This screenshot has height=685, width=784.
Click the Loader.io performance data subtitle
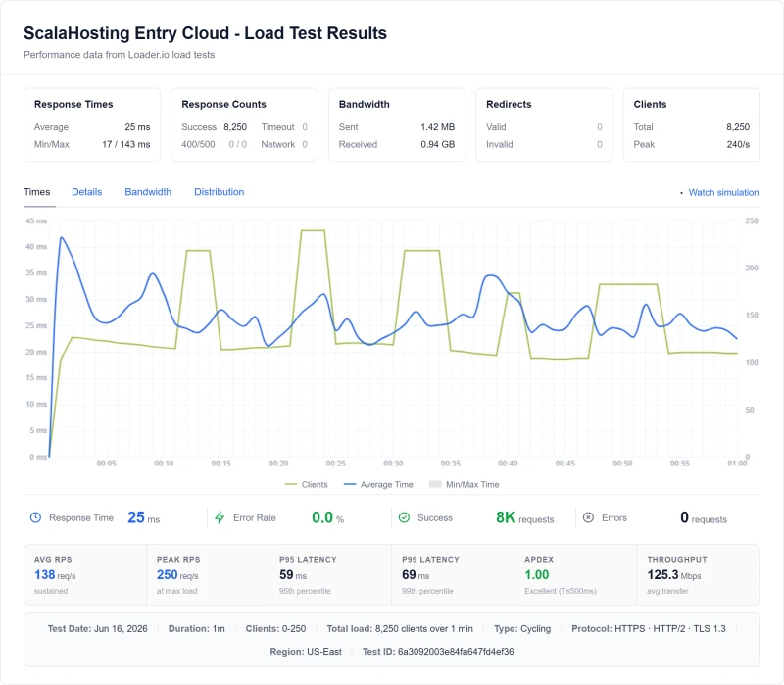pos(119,55)
